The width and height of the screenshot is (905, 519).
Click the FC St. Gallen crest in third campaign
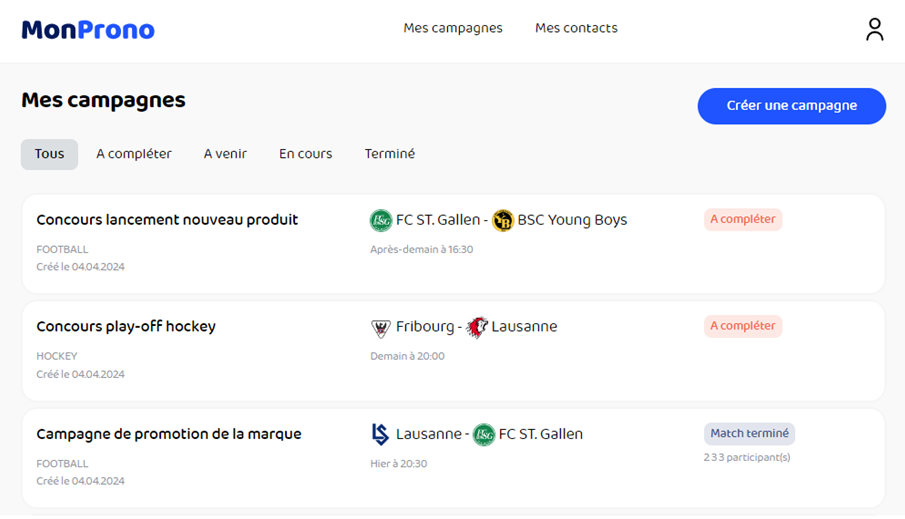click(x=484, y=434)
